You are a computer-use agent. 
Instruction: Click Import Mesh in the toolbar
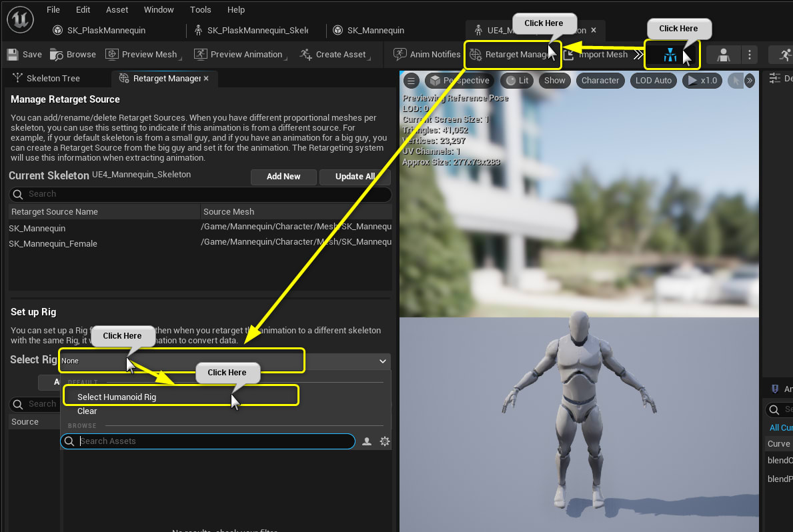pyautogui.click(x=597, y=55)
